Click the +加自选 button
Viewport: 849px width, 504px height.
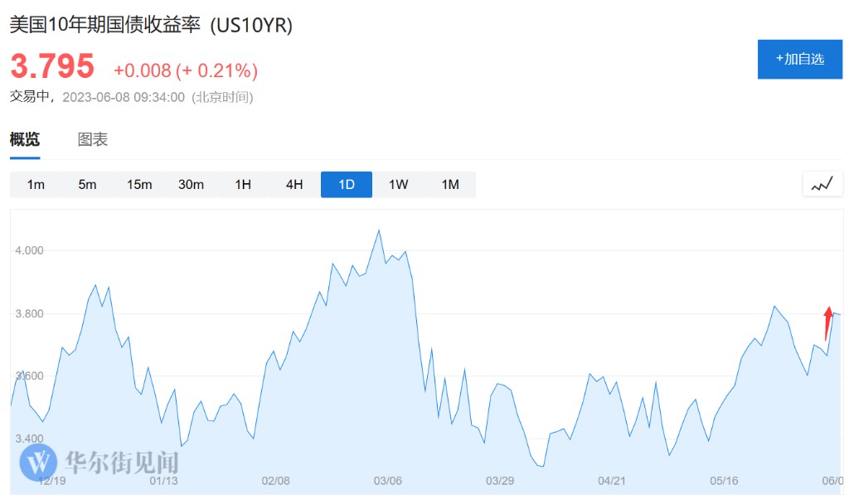click(x=799, y=59)
